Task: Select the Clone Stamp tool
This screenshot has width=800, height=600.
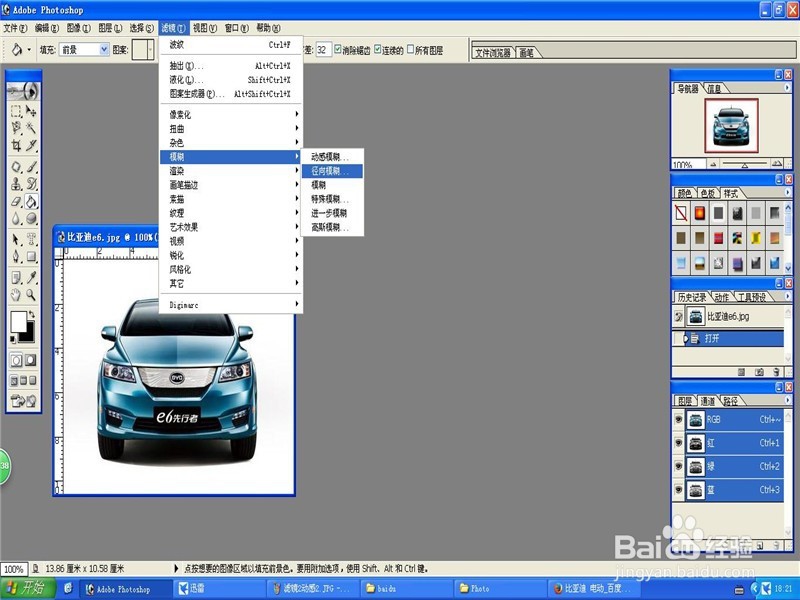Action: 16,184
